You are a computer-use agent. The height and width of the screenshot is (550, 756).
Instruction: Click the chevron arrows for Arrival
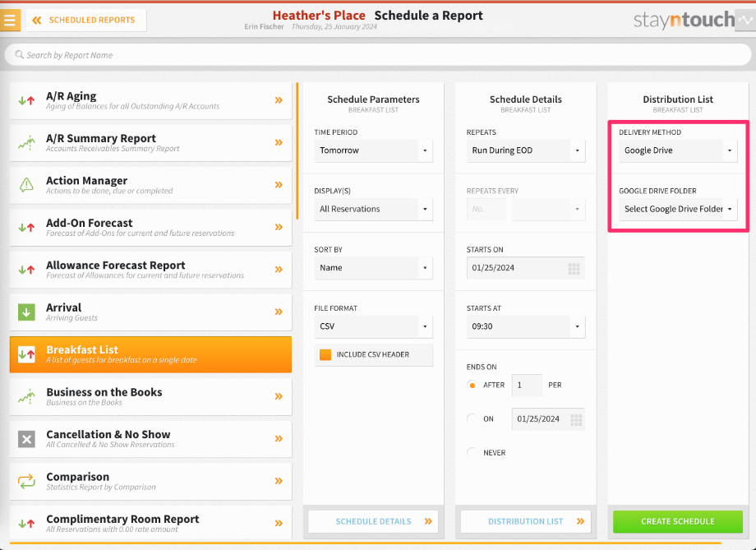tap(279, 312)
